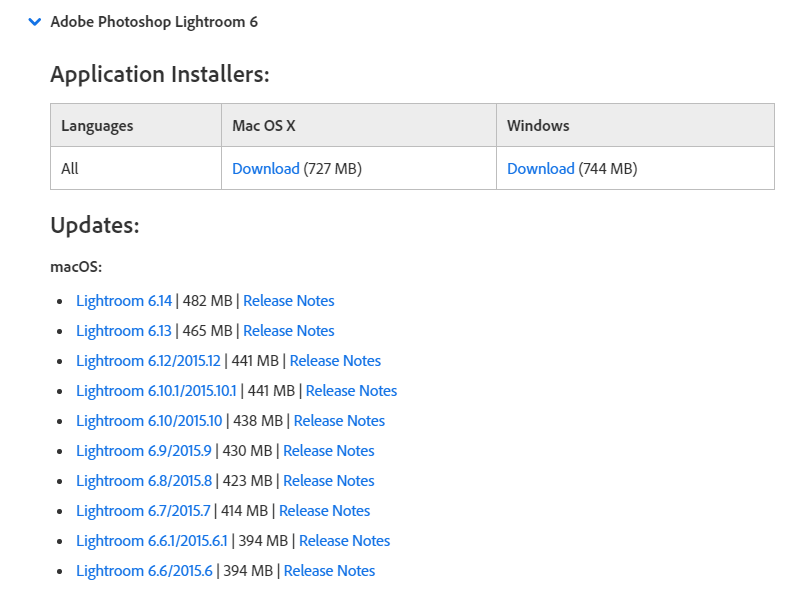This screenshot has height=592, width=800.
Task: Download the Mac OS X application installer
Action: pyautogui.click(x=265, y=169)
